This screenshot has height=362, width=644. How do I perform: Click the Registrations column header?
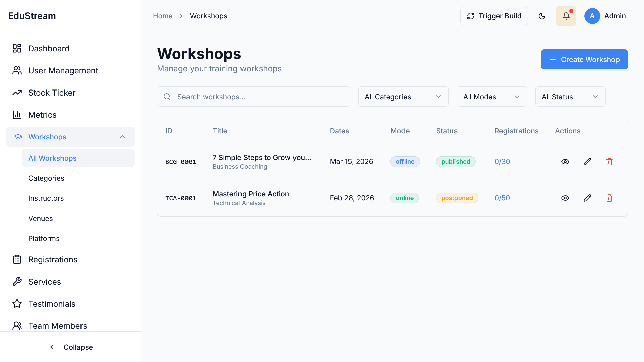[517, 131]
